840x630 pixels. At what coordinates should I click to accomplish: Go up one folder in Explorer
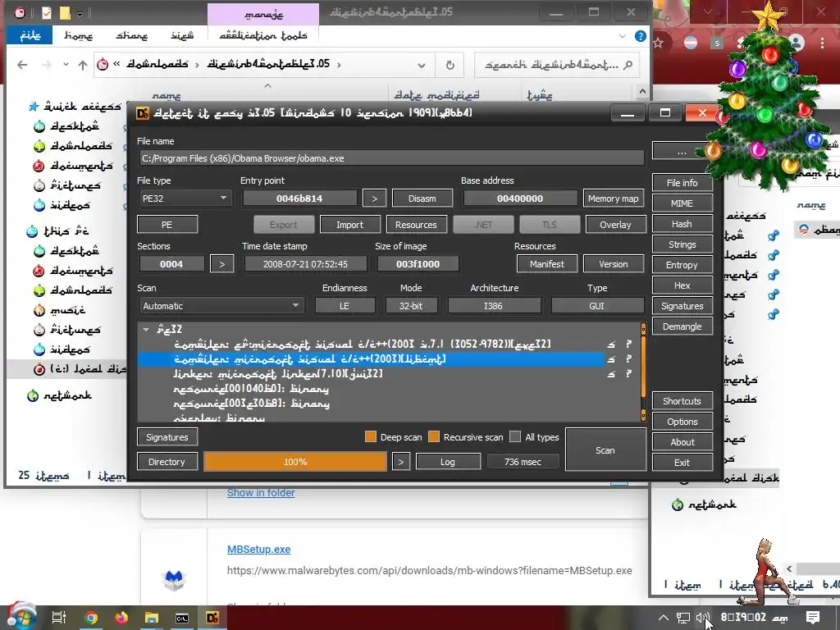(83, 65)
